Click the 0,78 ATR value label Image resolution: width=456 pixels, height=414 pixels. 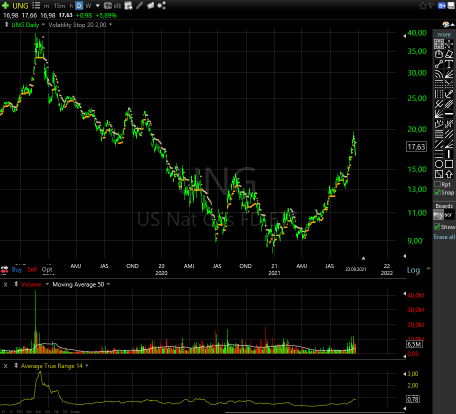tap(413, 399)
